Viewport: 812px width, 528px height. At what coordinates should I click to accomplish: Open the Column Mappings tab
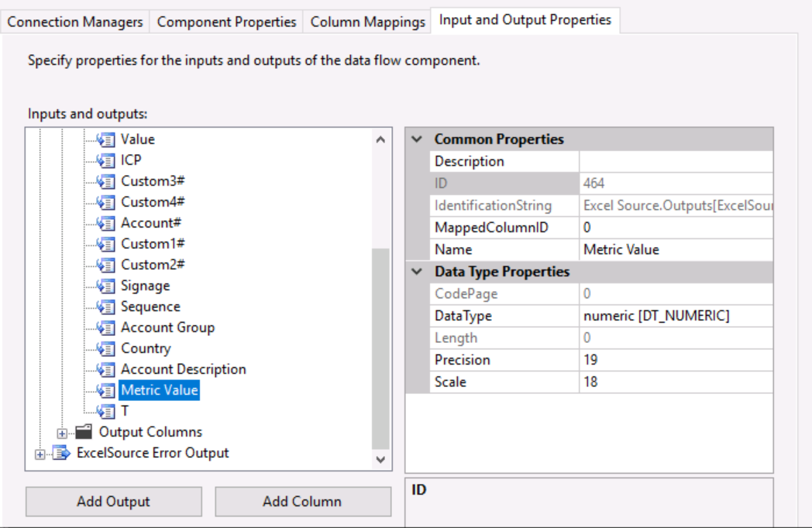367,22
